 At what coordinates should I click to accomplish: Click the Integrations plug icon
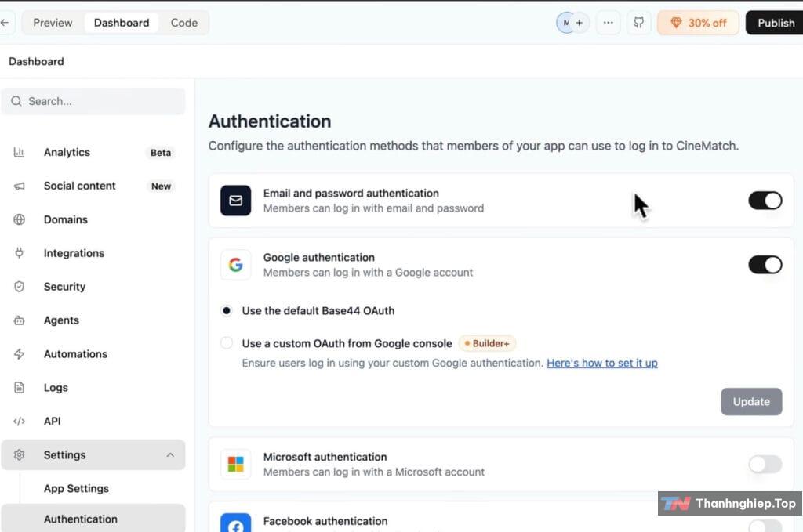click(19, 253)
